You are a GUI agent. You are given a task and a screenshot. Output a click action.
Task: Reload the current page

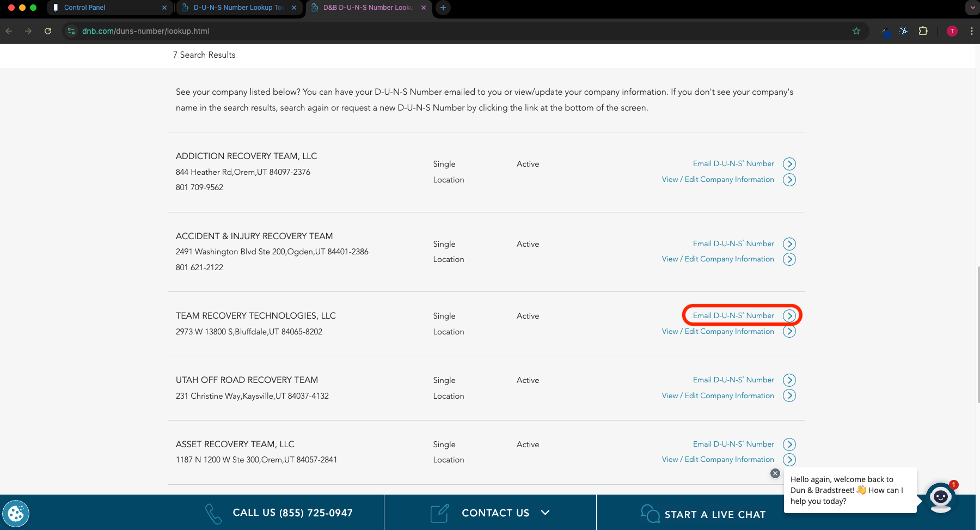point(48,31)
